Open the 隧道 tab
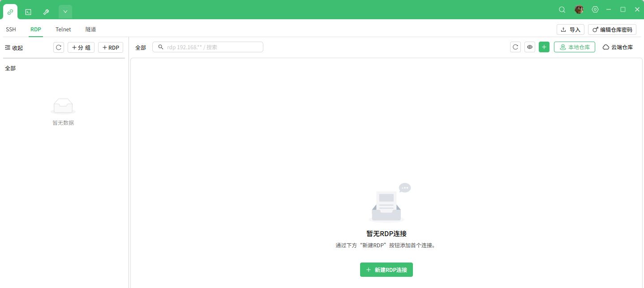Screen dimensions: 644x288 [90, 30]
